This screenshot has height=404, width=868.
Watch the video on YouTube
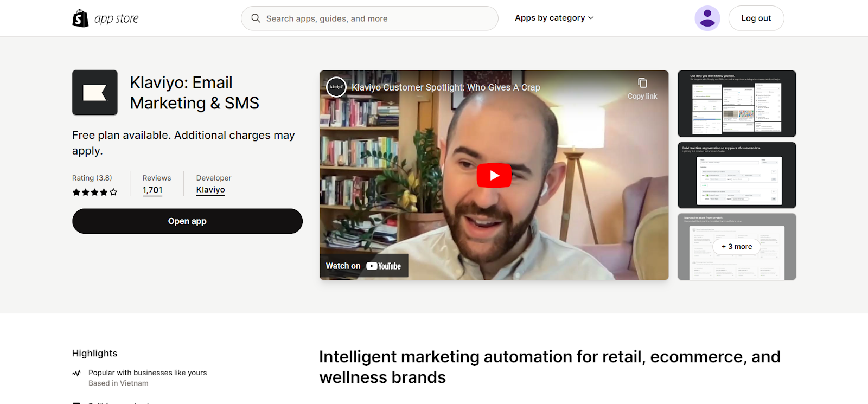[364, 266]
